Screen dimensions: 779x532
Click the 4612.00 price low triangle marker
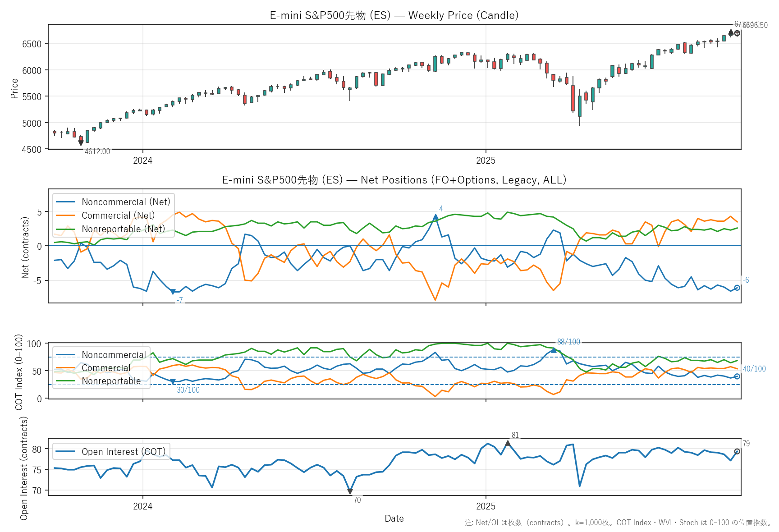[81, 143]
